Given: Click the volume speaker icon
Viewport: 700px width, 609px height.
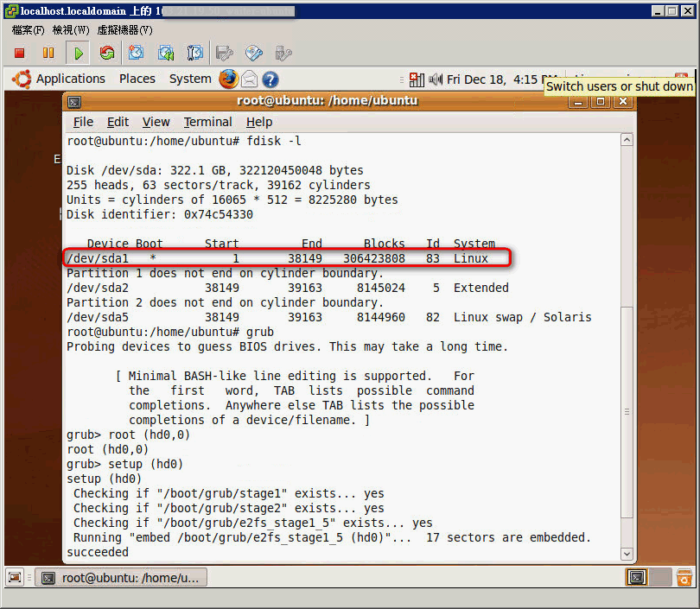Looking at the screenshot, I should (x=436, y=79).
